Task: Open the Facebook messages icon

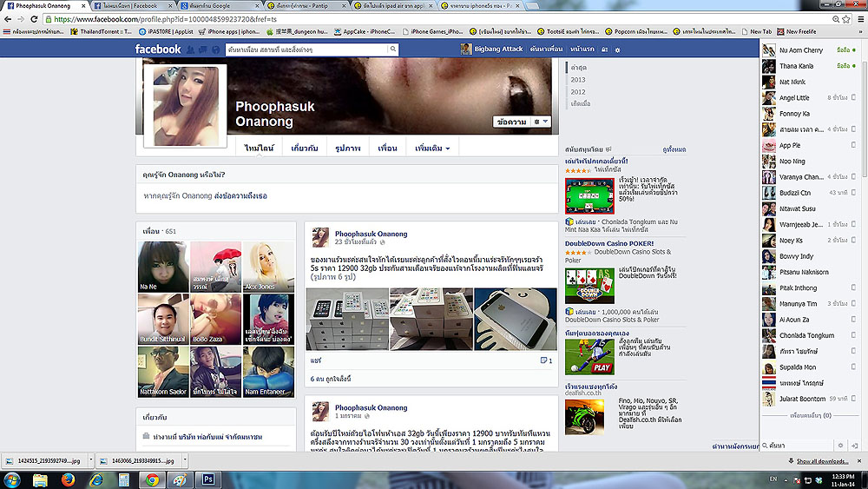Action: [x=203, y=50]
